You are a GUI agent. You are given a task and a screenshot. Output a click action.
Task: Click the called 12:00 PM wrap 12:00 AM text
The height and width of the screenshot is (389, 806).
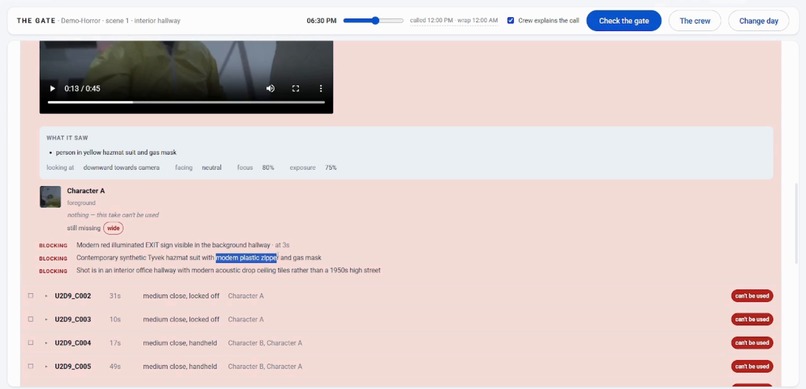coord(454,21)
